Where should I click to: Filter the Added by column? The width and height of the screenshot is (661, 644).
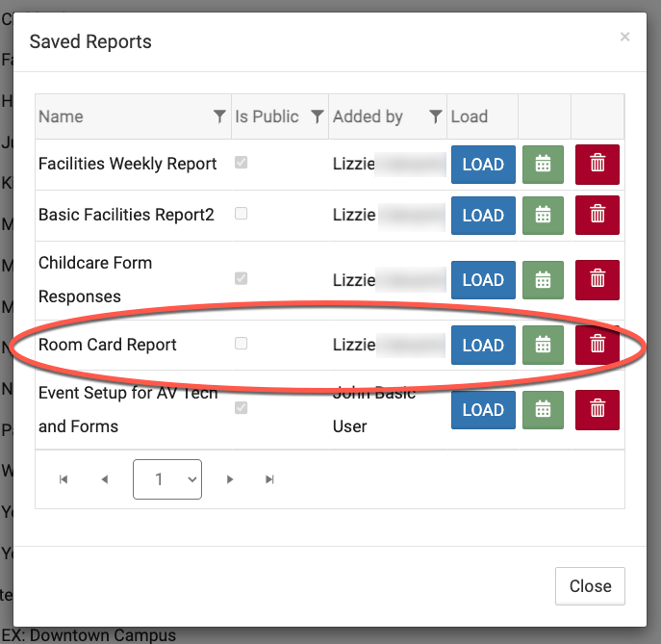coord(436,116)
